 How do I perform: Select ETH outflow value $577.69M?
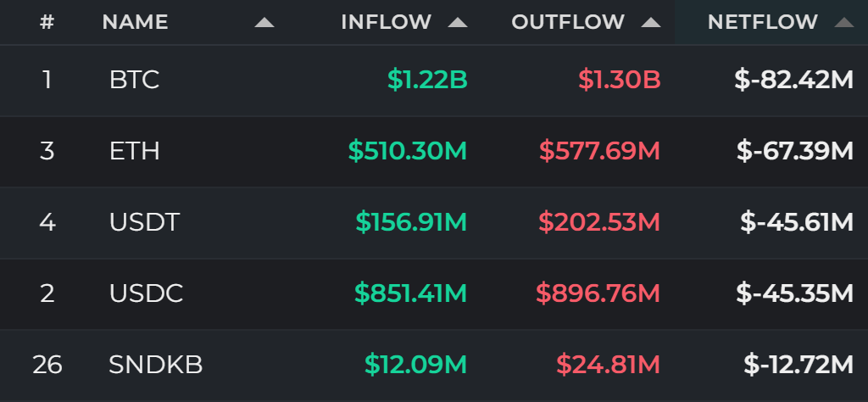click(600, 151)
